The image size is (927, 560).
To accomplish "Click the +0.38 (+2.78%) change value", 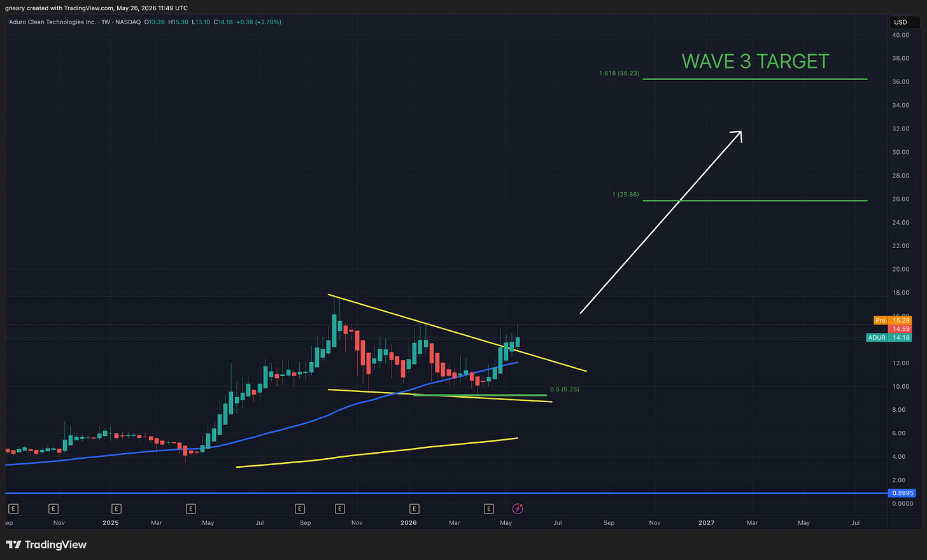I will tap(258, 22).
